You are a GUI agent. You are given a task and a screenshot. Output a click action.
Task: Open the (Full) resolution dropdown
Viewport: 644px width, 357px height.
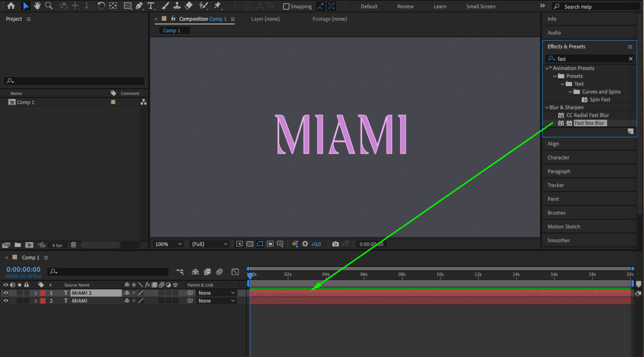(209, 244)
